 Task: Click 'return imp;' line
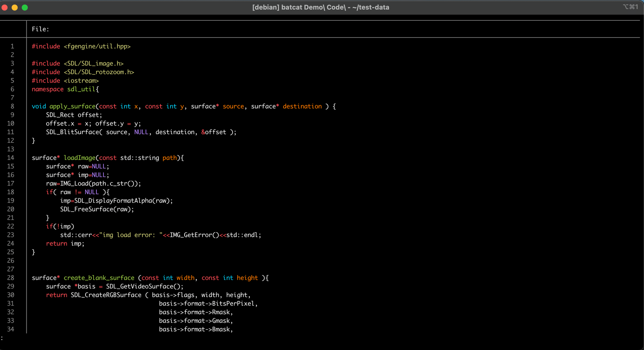[65, 244]
